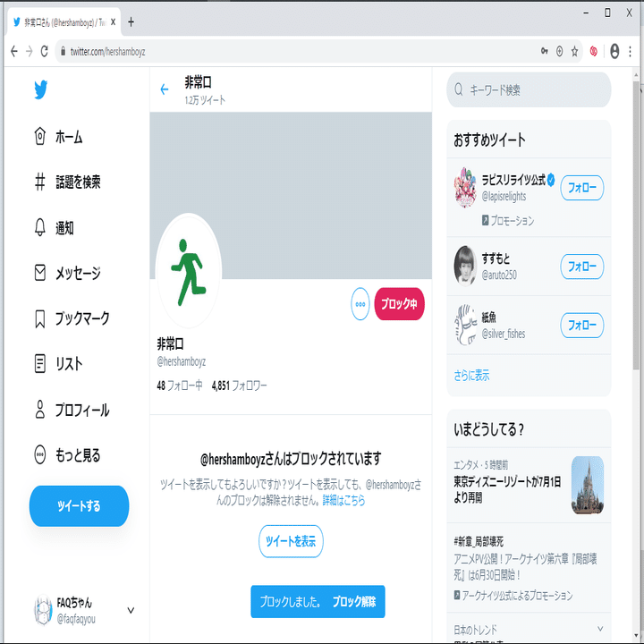Open a new tab with plus button
644x644 pixels.
131,21
